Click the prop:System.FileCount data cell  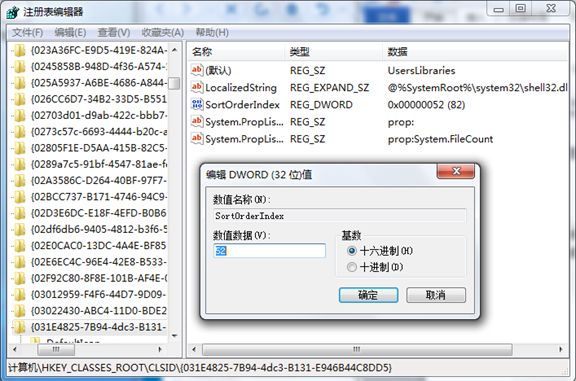pos(440,139)
